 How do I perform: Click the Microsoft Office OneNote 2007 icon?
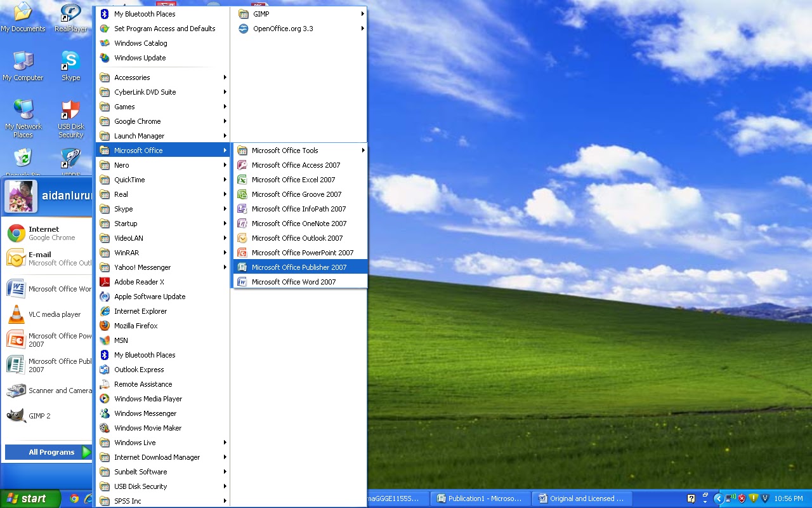[x=242, y=224]
